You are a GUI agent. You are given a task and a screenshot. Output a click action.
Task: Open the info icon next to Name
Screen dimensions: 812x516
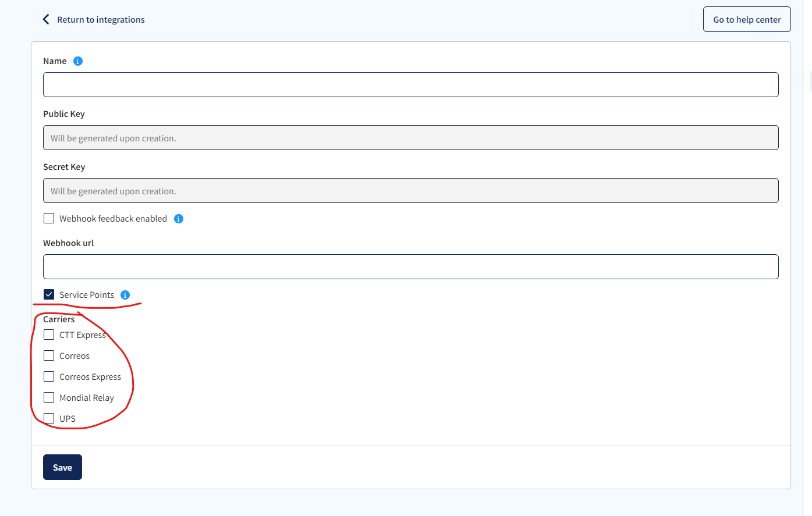pyautogui.click(x=78, y=61)
